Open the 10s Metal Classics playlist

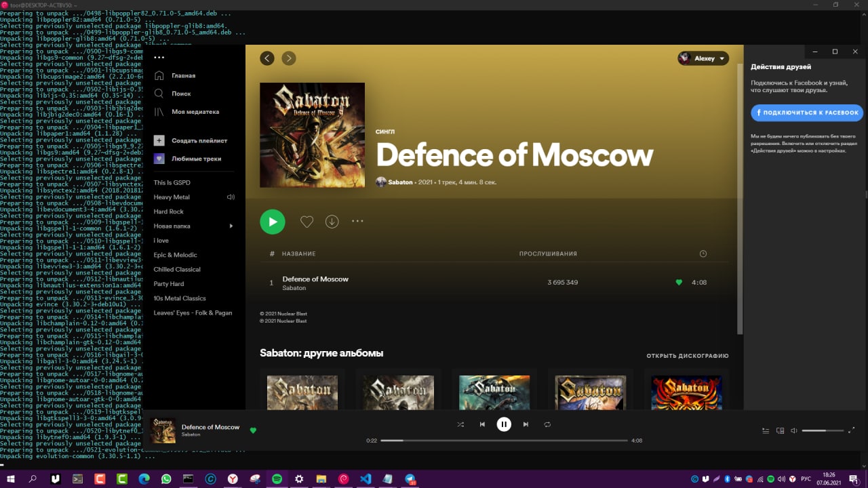pos(180,298)
